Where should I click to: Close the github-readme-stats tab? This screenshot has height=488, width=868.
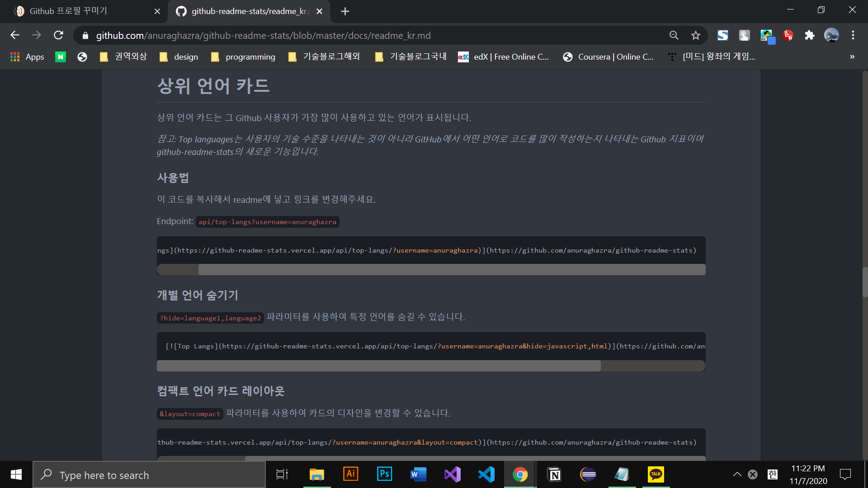[319, 11]
